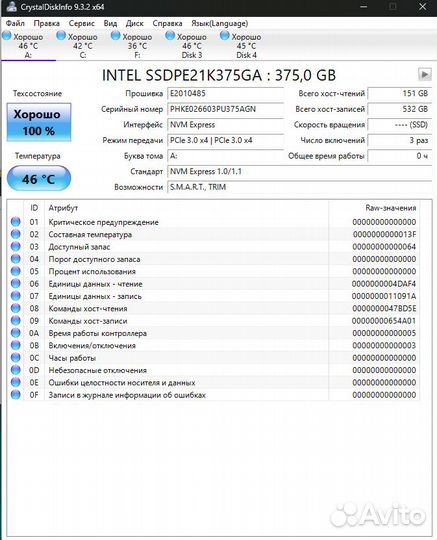Open the Вид menu
The width and height of the screenshot is (437, 540).
[x=110, y=23]
